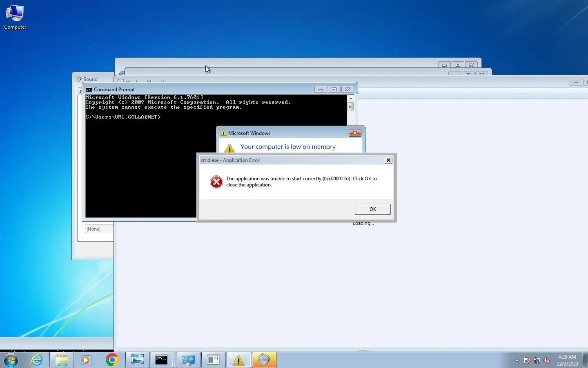
Task: Maximize the topmost background window
Action: [x=458, y=65]
